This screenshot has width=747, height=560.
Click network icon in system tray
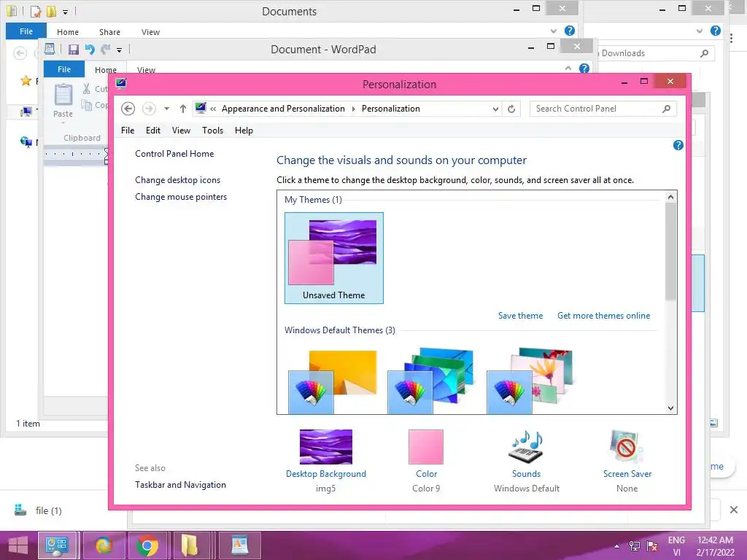click(x=635, y=546)
